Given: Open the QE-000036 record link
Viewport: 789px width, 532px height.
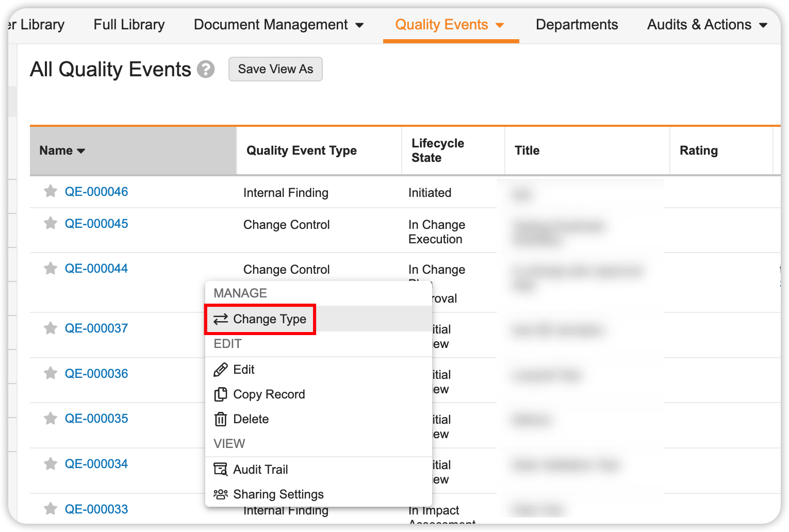Looking at the screenshot, I should [x=96, y=374].
